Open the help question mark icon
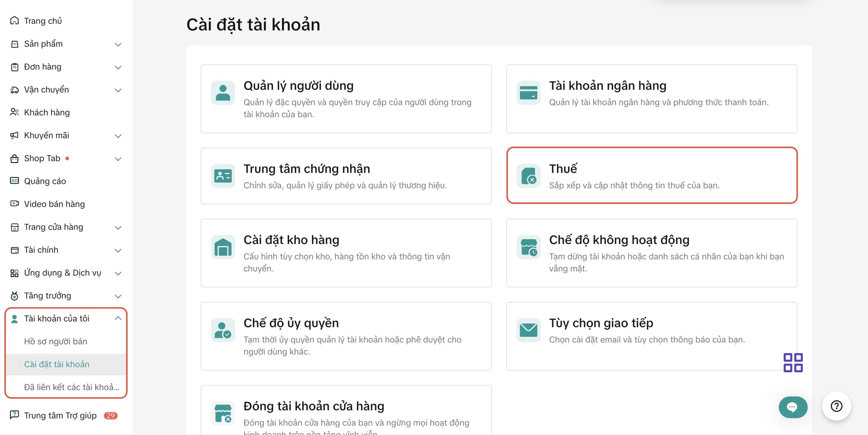 tap(836, 406)
